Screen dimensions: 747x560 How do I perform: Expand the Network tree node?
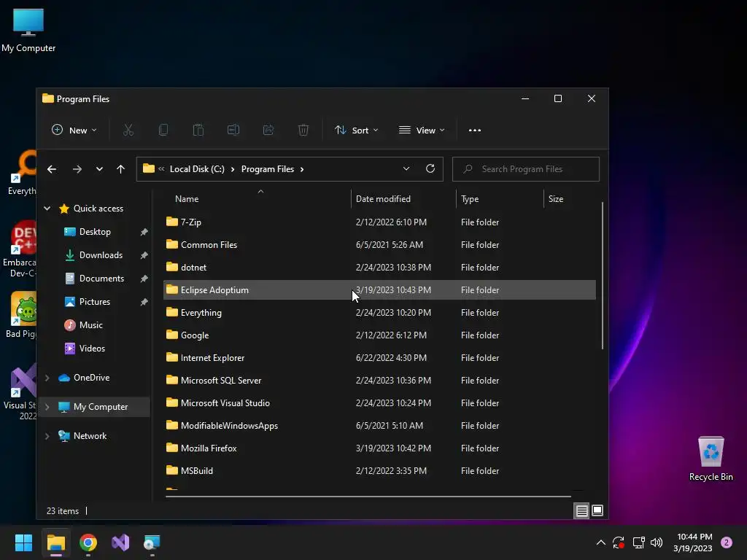(47, 436)
